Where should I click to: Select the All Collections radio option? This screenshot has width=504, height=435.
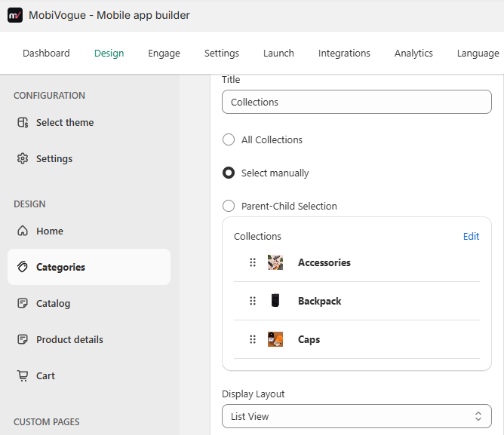[x=229, y=139]
